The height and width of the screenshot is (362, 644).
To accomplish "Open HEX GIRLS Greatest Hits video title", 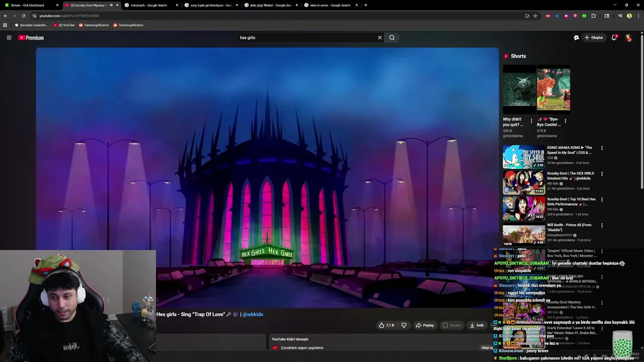I will [571, 176].
